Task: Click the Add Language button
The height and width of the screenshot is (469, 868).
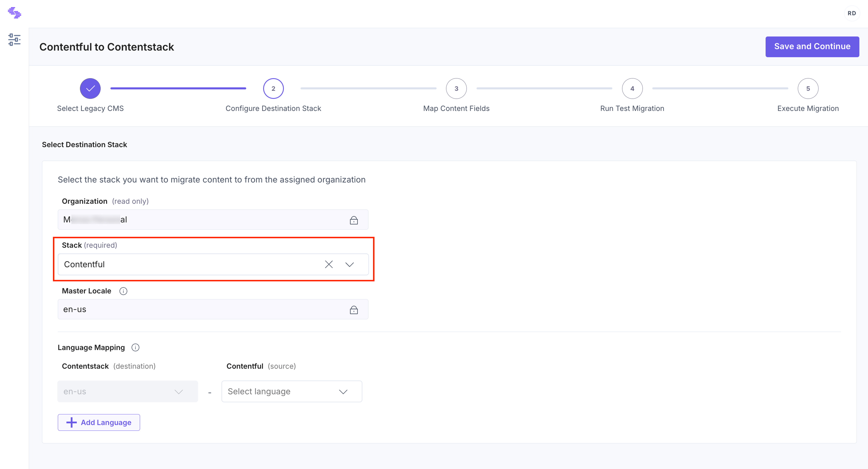Action: pyautogui.click(x=99, y=422)
